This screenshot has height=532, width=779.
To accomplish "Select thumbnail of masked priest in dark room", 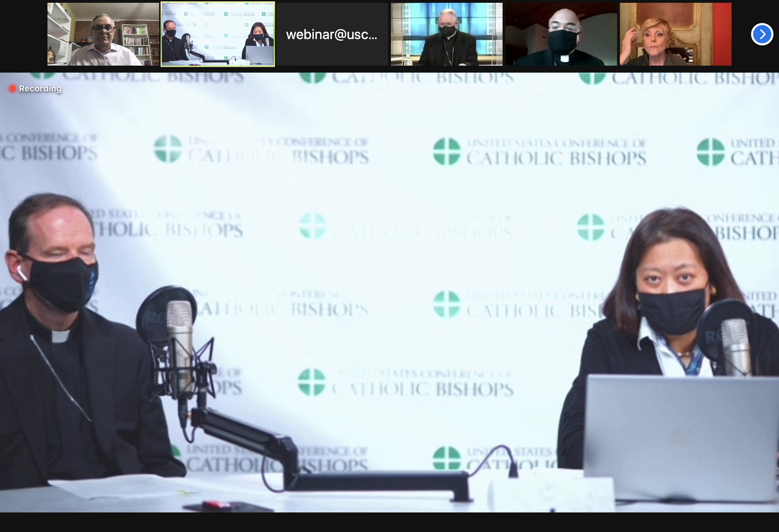I will tap(561, 34).
